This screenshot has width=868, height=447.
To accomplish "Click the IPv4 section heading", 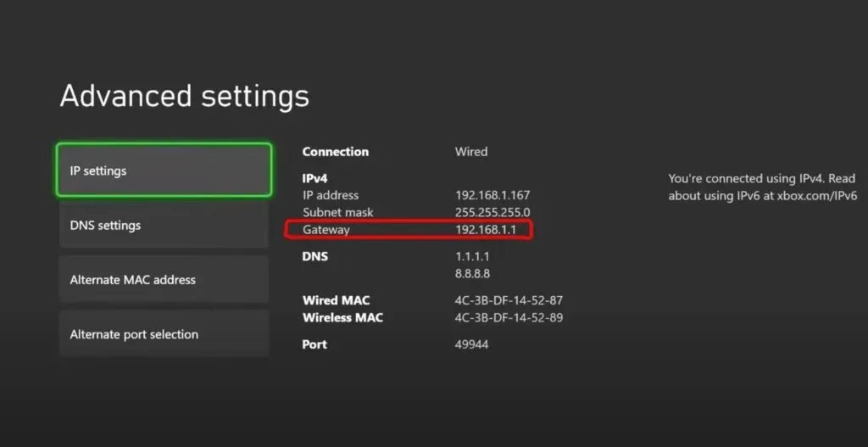I will pos(315,179).
